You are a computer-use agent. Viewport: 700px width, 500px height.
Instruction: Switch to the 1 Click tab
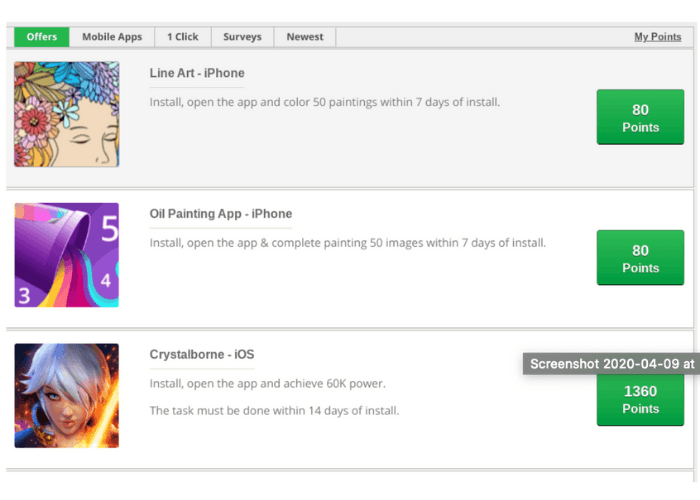pyautogui.click(x=183, y=37)
